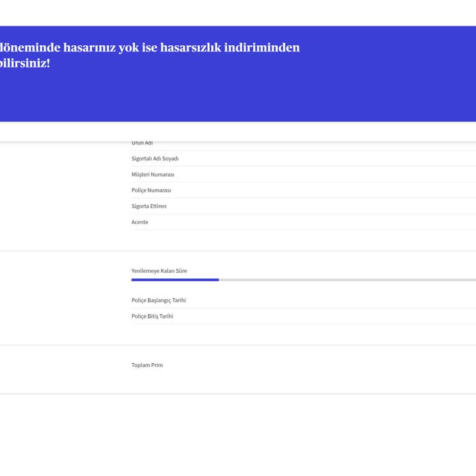Screen dimensions: 476x476
Task: Click the 'Yenilemeye Kalan Süre' label
Action: [159, 271]
